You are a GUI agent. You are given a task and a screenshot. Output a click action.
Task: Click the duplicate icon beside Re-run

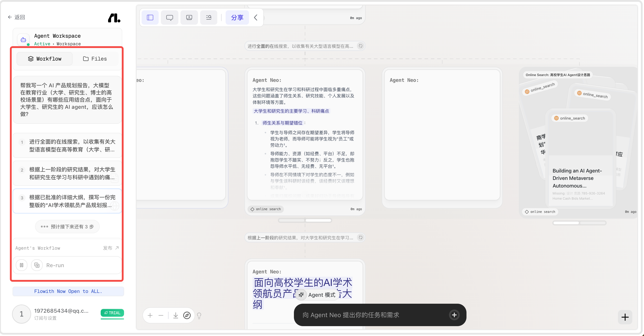(37, 265)
